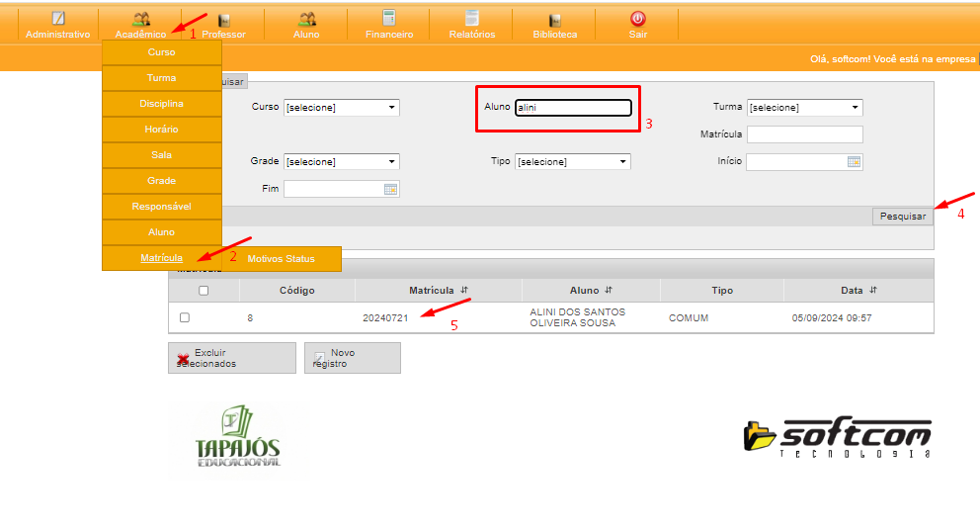Open the Biblioteca icon
This screenshot has height=529, width=980.
[554, 19]
